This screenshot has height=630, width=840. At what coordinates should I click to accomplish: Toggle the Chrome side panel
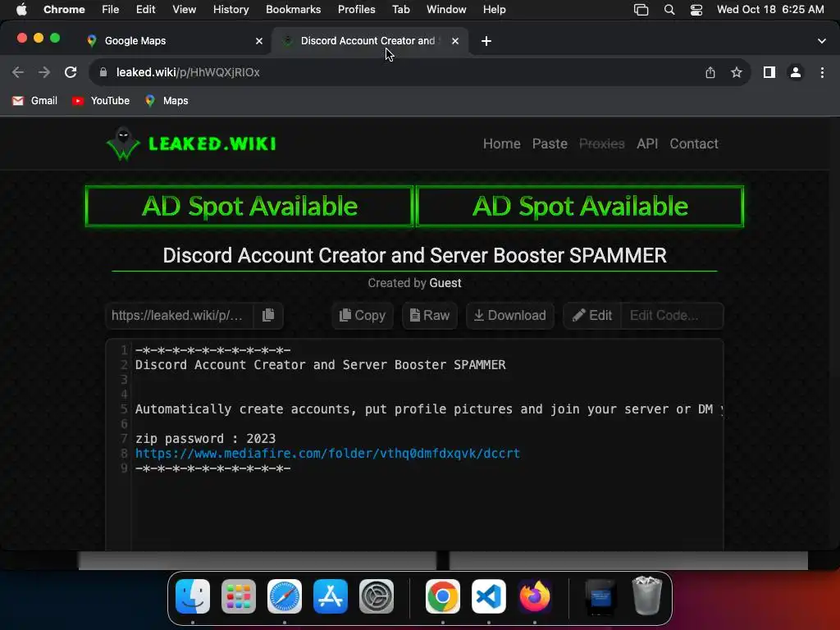[769, 72]
